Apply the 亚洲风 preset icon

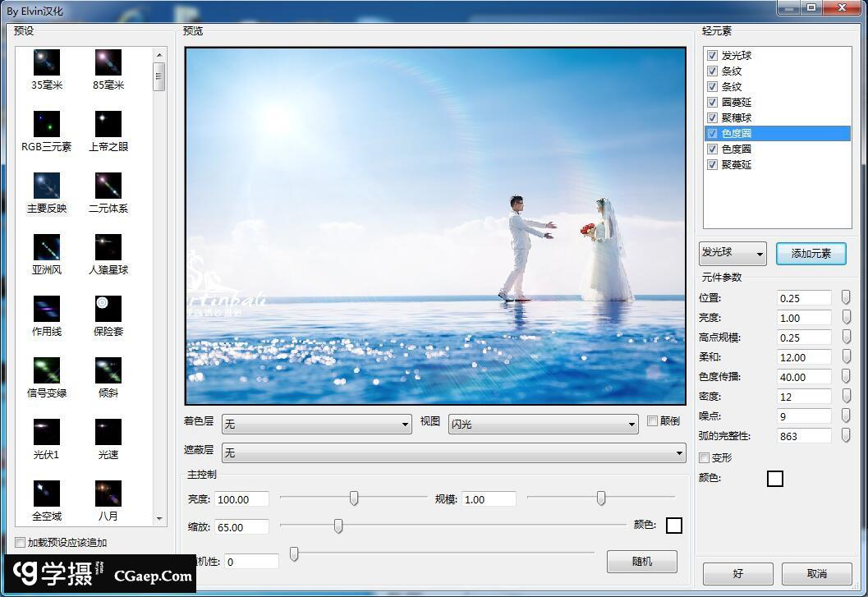(x=47, y=247)
